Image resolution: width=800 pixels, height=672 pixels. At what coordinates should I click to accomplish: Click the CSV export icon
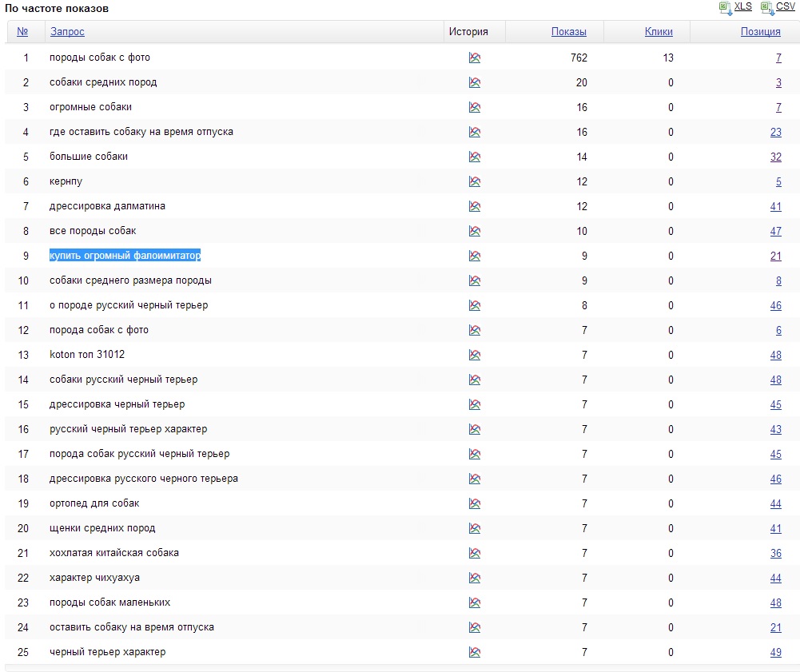pos(767,8)
